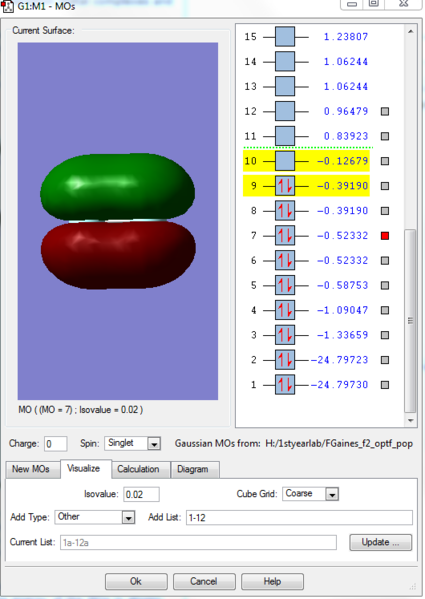Viewport: 425px width, 599px height.
Task: Select orbital 5 electron pair box
Action: [x=285, y=285]
